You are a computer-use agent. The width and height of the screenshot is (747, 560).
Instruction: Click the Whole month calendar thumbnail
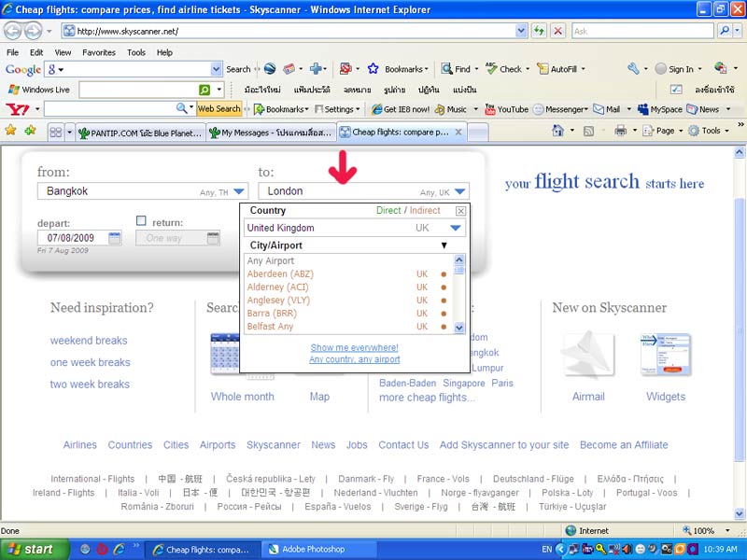pos(225,354)
